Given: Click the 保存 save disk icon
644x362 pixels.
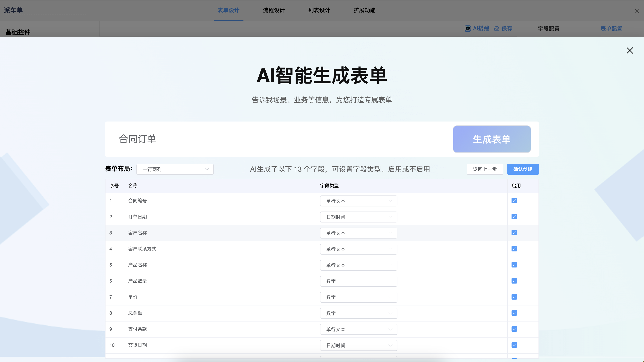Looking at the screenshot, I should tap(496, 28).
